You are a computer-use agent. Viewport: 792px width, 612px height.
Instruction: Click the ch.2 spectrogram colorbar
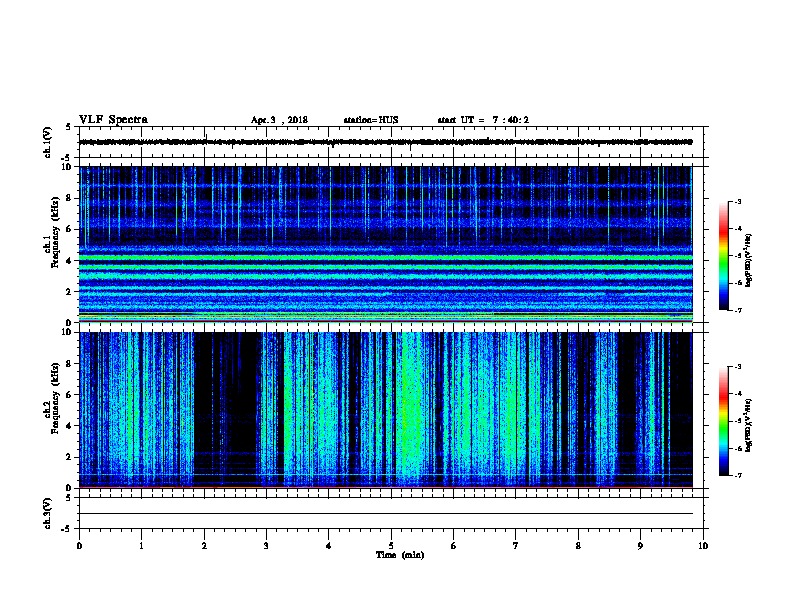tap(724, 421)
